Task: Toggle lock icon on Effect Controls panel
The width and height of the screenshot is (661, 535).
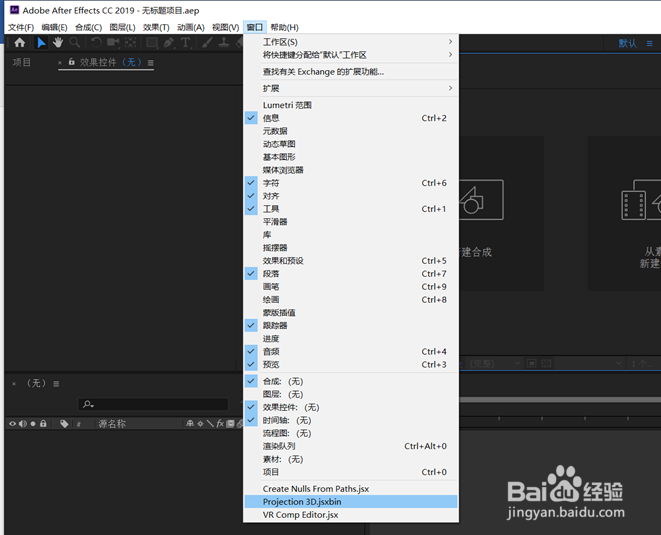Action: (x=72, y=62)
